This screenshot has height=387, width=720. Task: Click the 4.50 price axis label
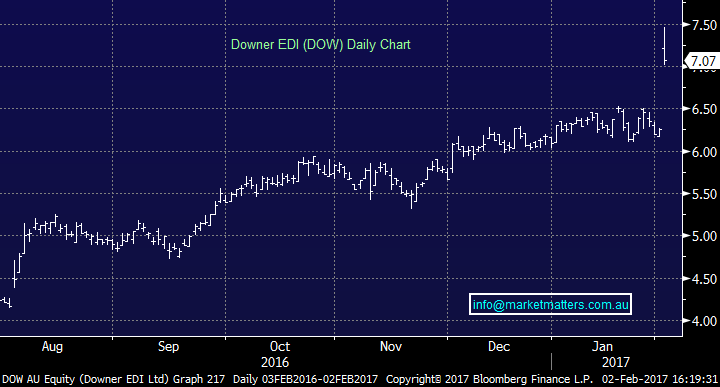[704, 279]
